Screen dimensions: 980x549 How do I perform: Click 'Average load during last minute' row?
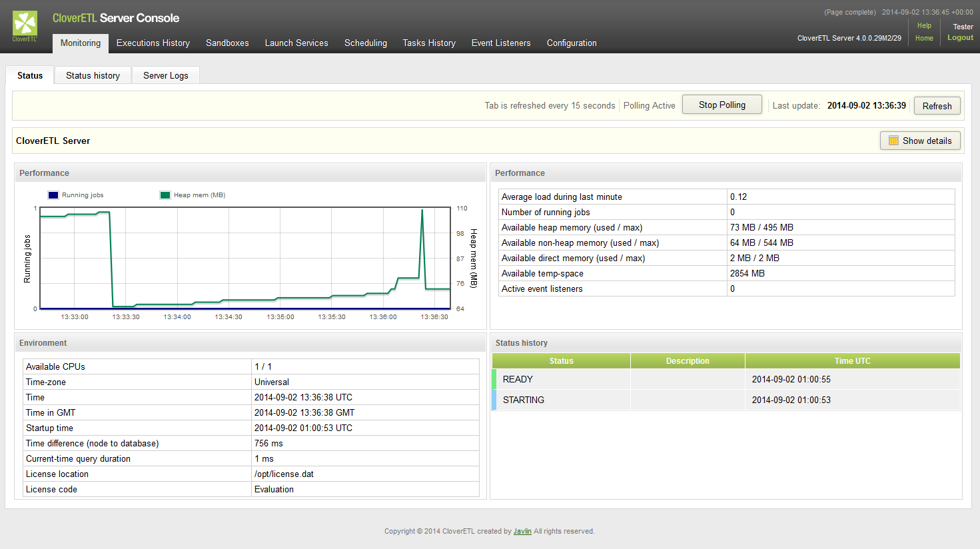coord(727,197)
